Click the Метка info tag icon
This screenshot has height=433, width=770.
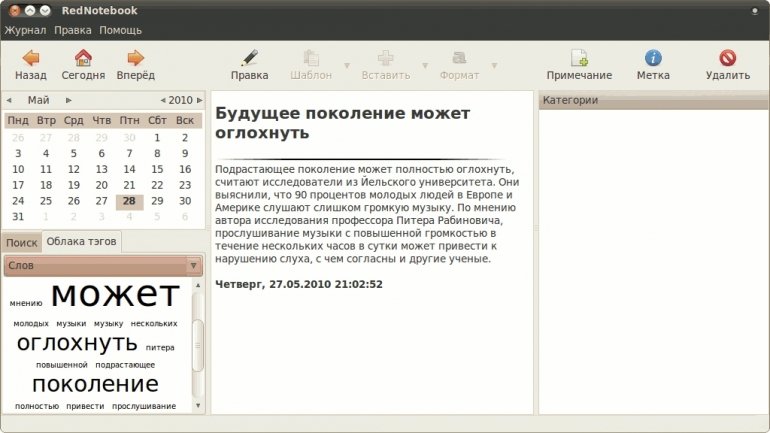click(653, 58)
